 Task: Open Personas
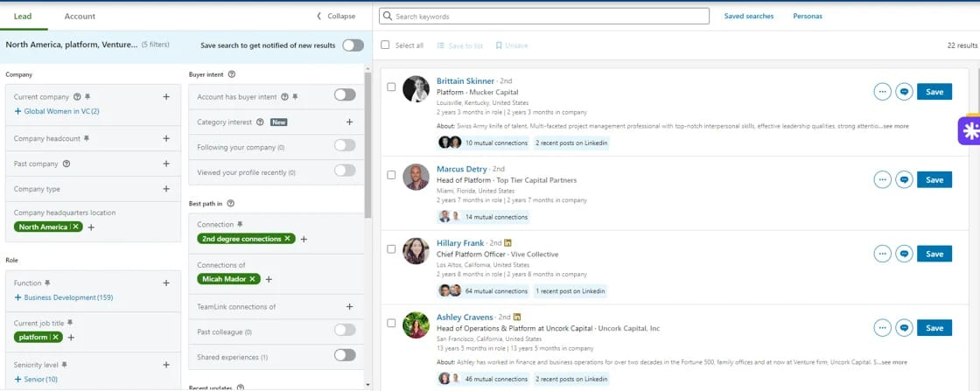pyautogui.click(x=808, y=17)
